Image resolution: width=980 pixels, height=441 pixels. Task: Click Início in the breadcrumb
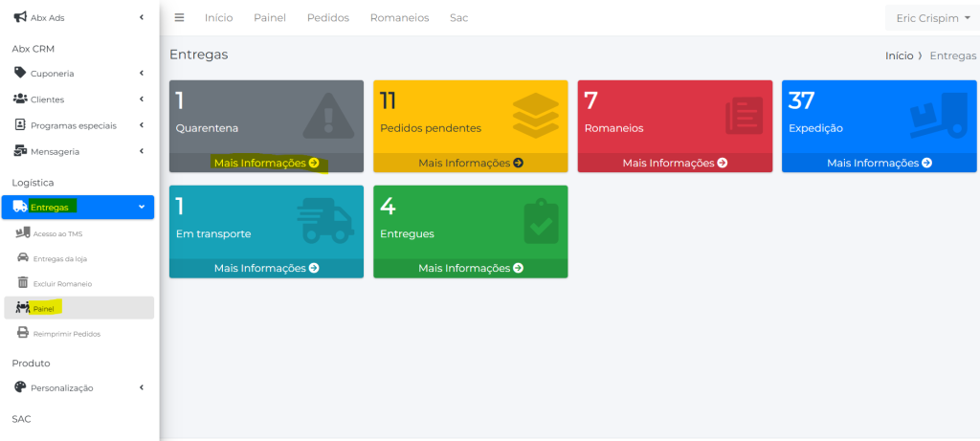point(899,55)
